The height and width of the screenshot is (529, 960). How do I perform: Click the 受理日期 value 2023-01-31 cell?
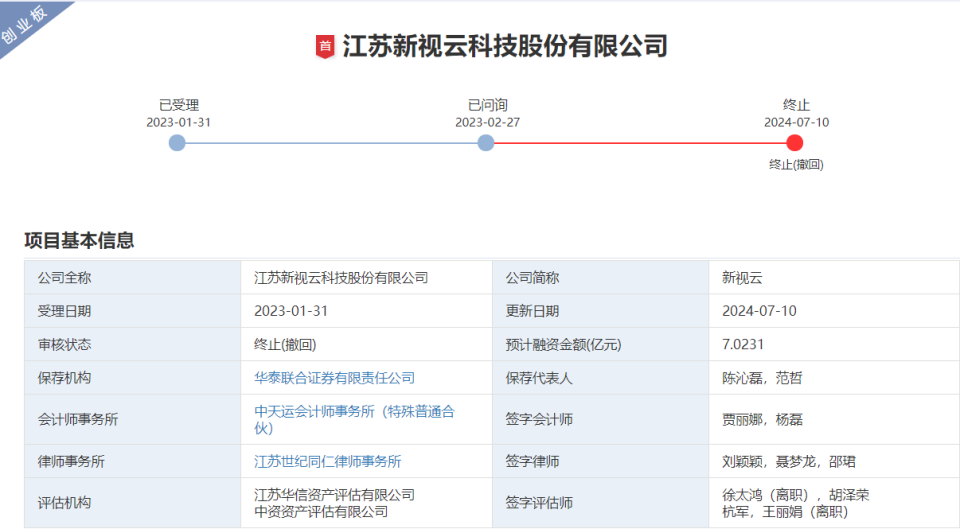point(367,311)
